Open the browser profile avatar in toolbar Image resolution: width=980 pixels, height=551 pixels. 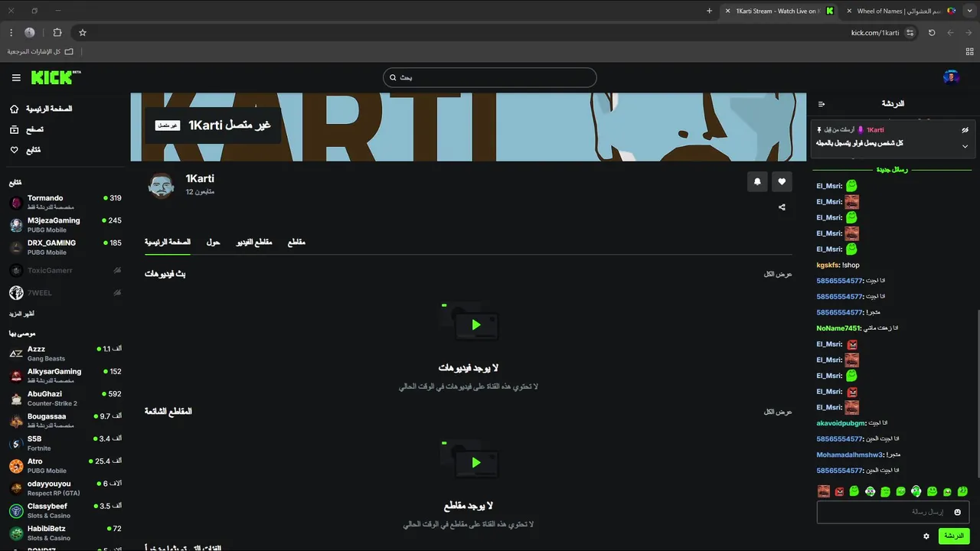(x=30, y=33)
